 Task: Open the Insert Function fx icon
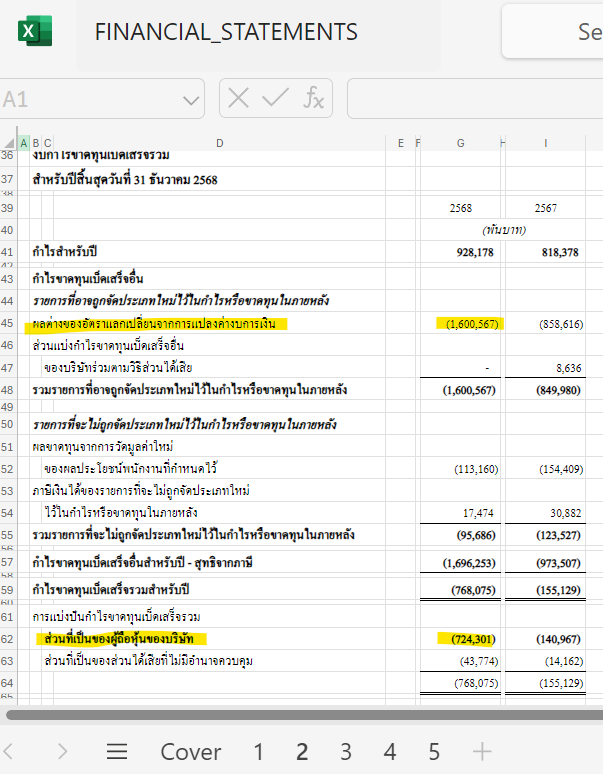[x=313, y=98]
